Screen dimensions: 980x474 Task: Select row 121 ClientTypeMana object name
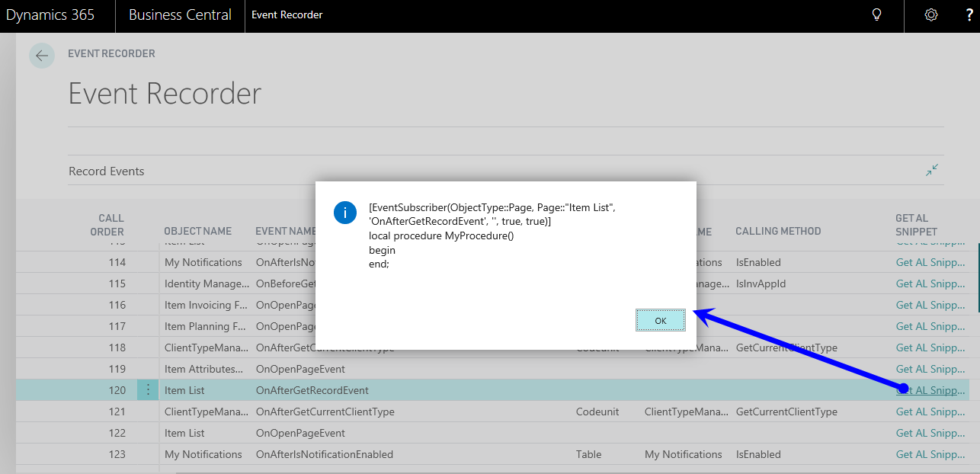tap(206, 412)
